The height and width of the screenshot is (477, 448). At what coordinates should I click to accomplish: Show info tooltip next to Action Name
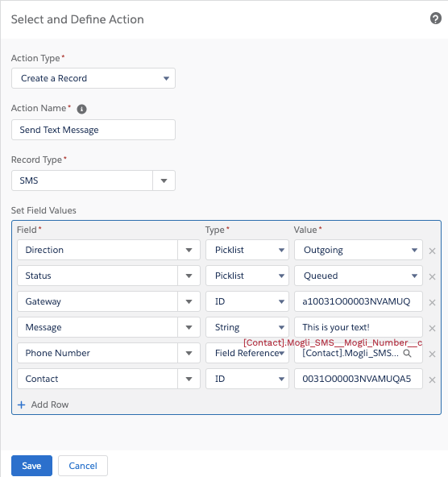pyautogui.click(x=81, y=109)
